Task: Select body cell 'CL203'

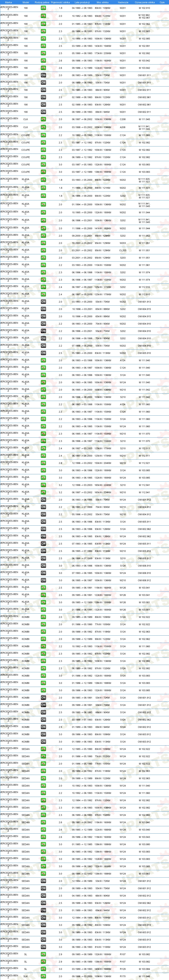Action: 123,250
